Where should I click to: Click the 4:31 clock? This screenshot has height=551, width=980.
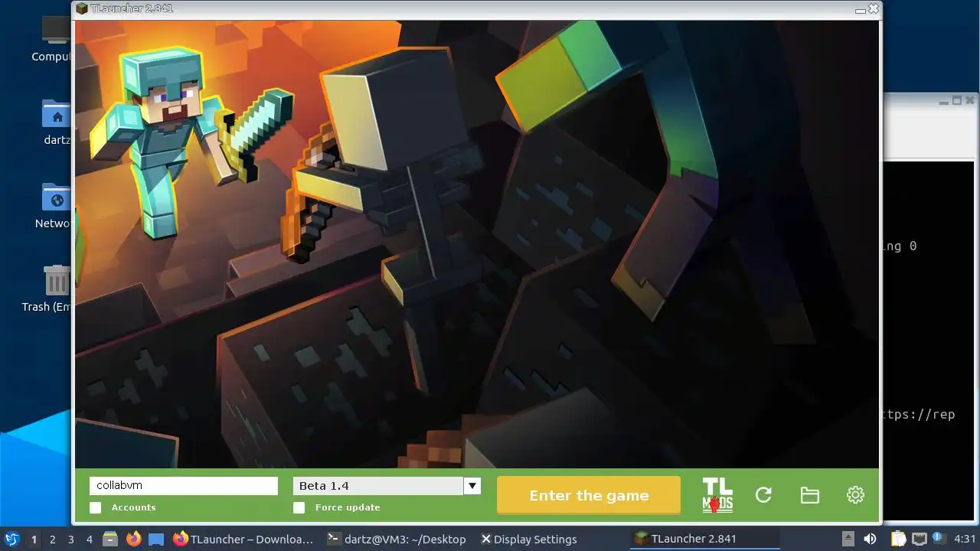pos(965,539)
